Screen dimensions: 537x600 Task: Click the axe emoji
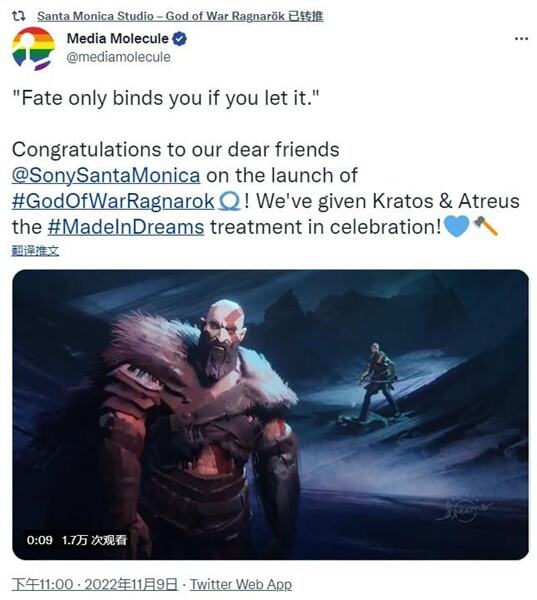click(x=486, y=226)
